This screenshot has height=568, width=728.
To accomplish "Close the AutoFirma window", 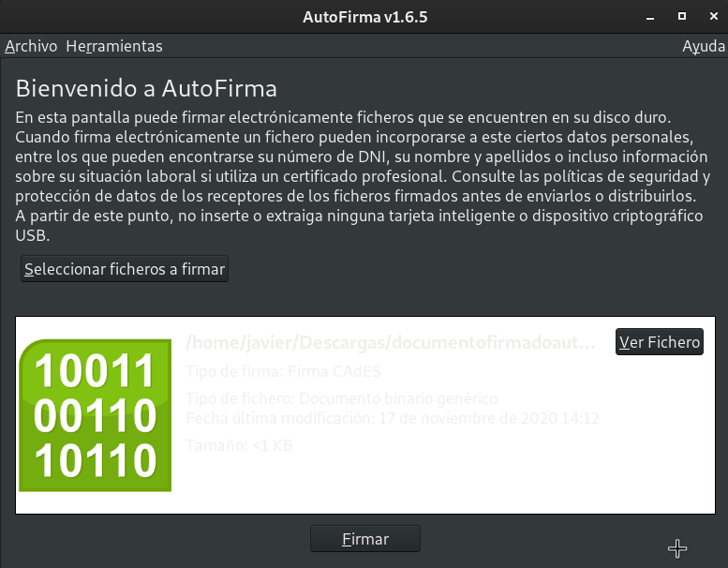I will point(714,17).
